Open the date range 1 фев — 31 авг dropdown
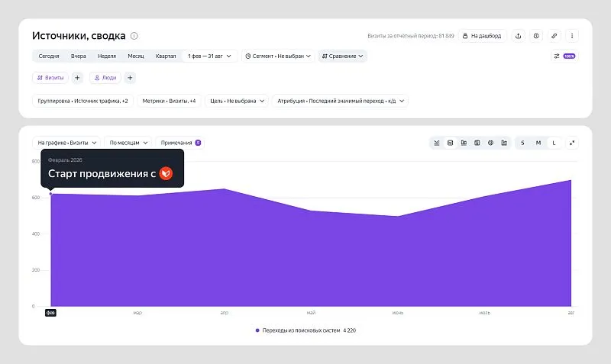The image size is (611, 364). 209,56
